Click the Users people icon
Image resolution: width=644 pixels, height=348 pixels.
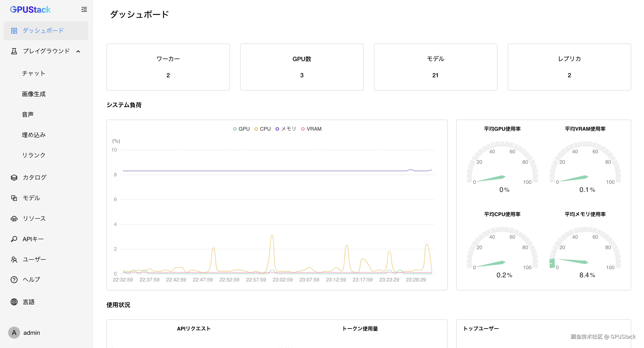pyautogui.click(x=14, y=260)
